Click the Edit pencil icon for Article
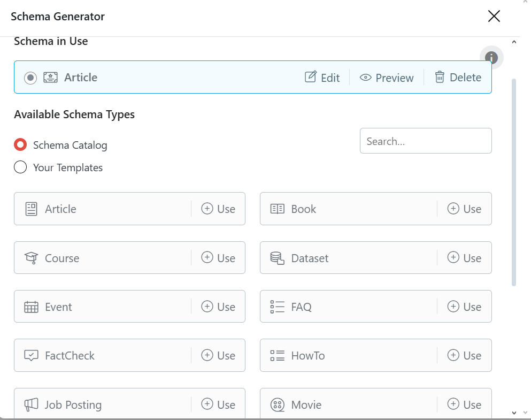This screenshot has height=420, width=531. tap(311, 77)
